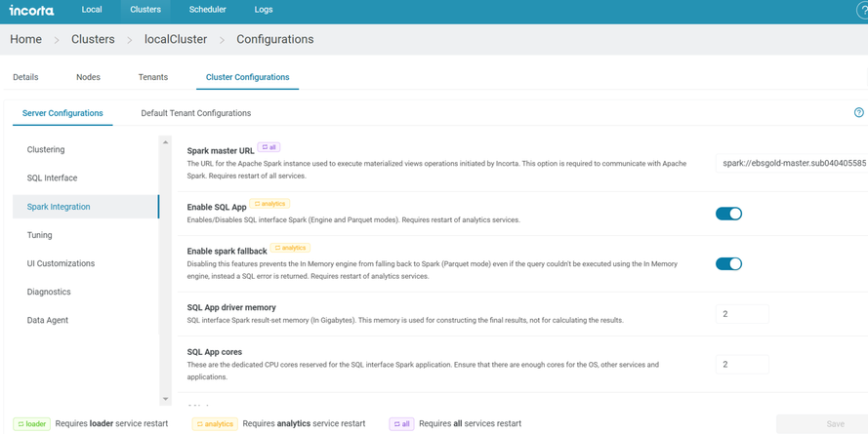Open the help icon in top bar
This screenshot has width=868, height=434.
862,11
